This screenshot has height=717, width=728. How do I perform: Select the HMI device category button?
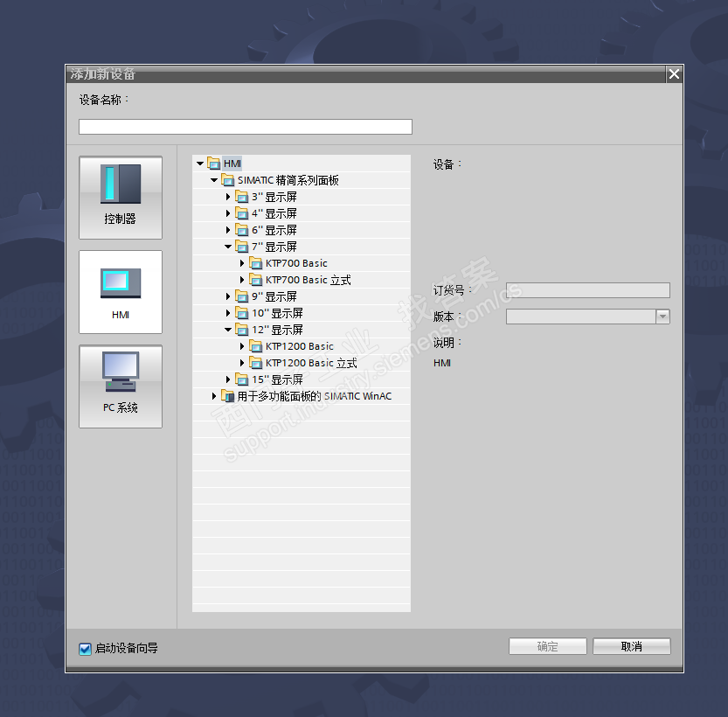121,292
